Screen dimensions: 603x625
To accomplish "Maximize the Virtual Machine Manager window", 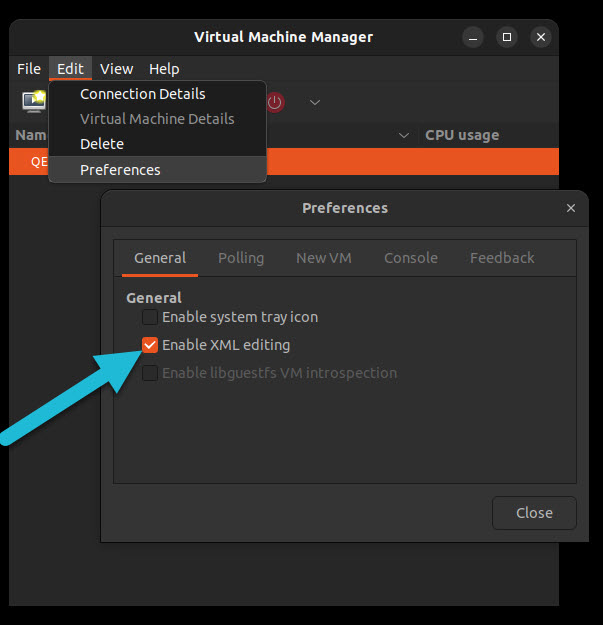I will click(x=507, y=37).
